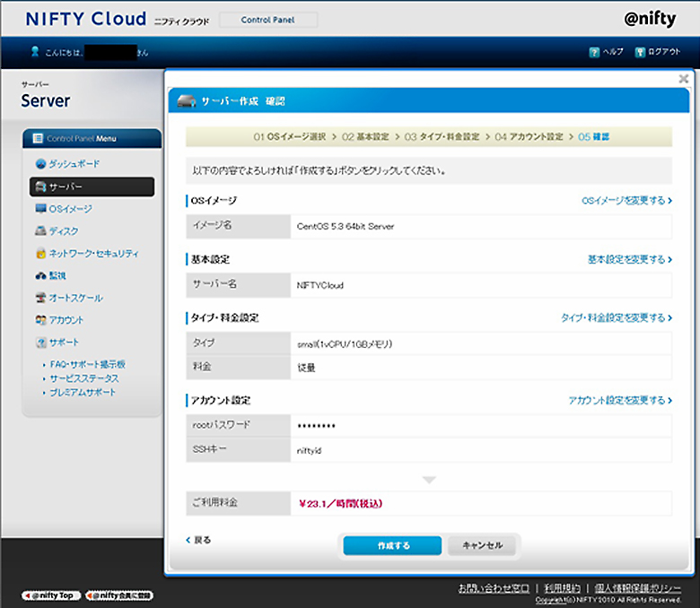Open ディスク menu item

(64, 231)
